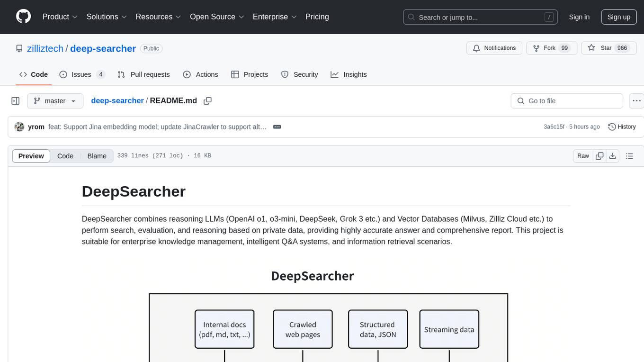
Task: Expand the Open Source menu
Action: click(217, 17)
